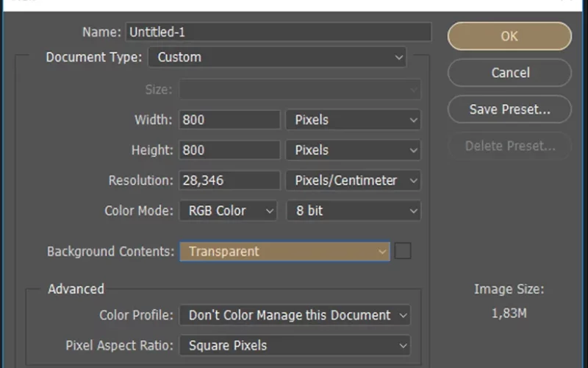Open Background Contents Transparent dropdown
The width and height of the screenshot is (588, 368).
[x=284, y=251]
